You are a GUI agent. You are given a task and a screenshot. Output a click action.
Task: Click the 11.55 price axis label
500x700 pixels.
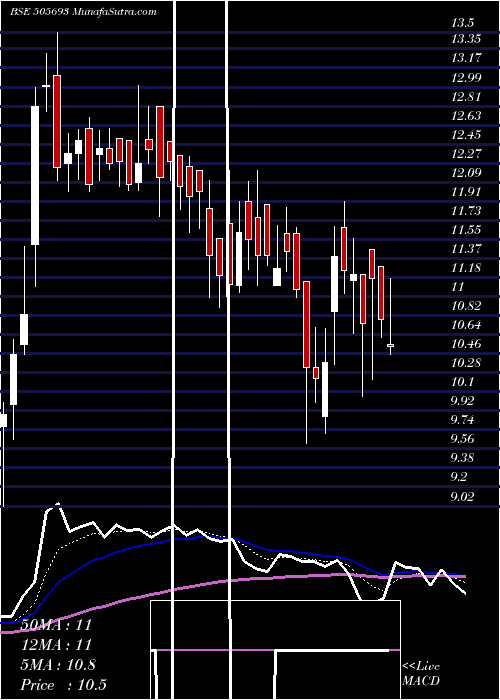tap(466, 229)
